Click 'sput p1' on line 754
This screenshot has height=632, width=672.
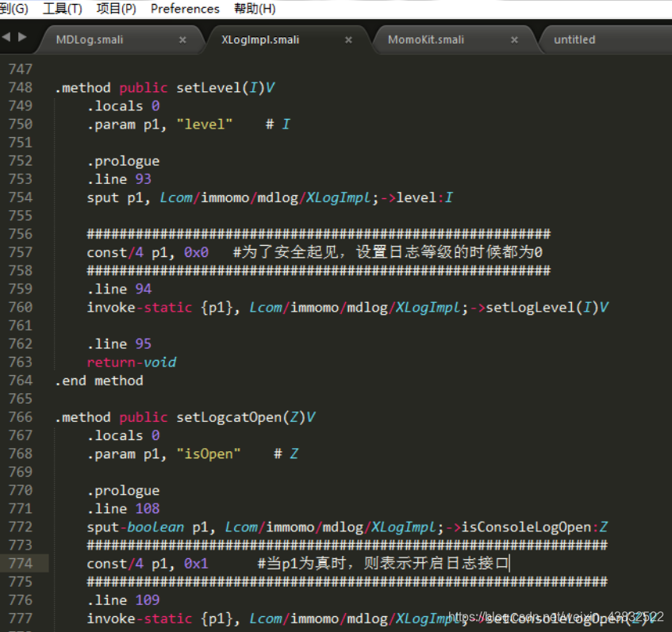pos(115,198)
